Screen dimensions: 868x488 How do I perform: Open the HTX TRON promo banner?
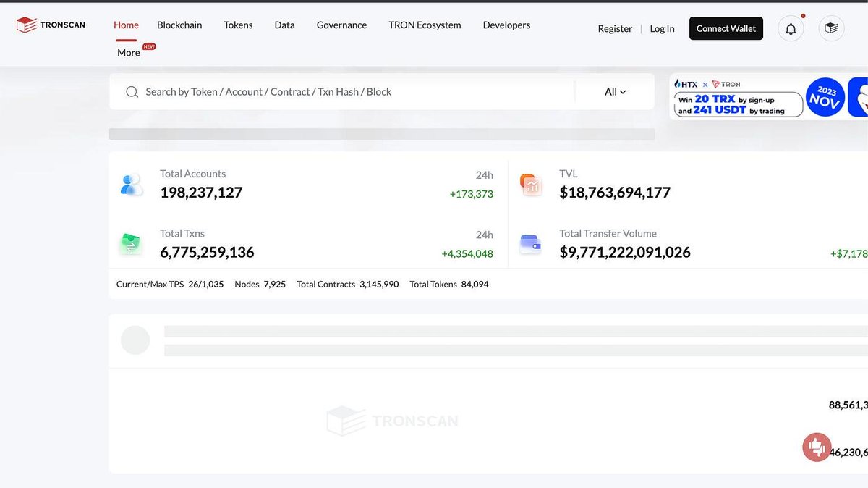click(x=767, y=97)
